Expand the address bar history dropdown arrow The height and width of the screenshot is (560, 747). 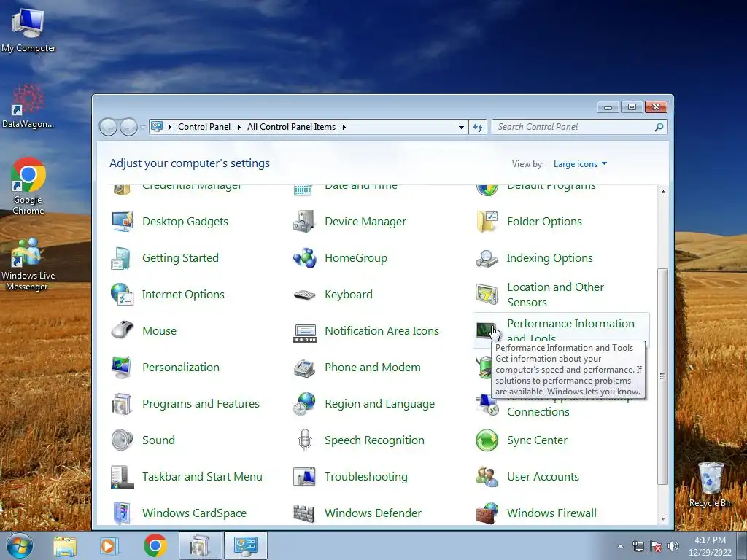point(461,127)
